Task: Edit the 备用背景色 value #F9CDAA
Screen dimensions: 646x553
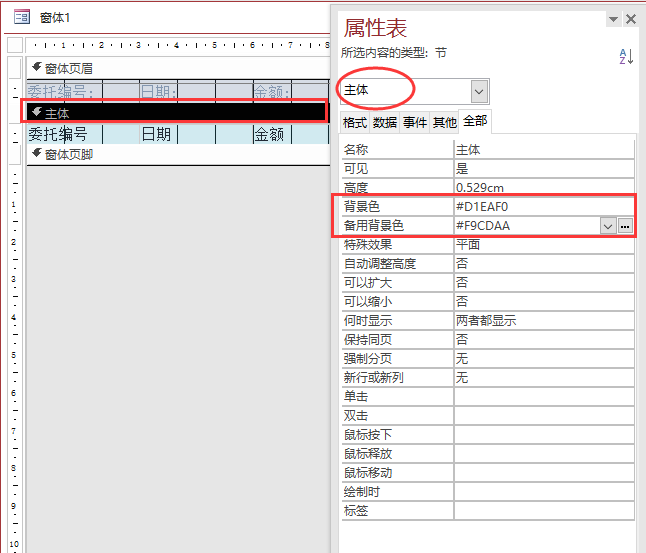Action: pos(527,226)
